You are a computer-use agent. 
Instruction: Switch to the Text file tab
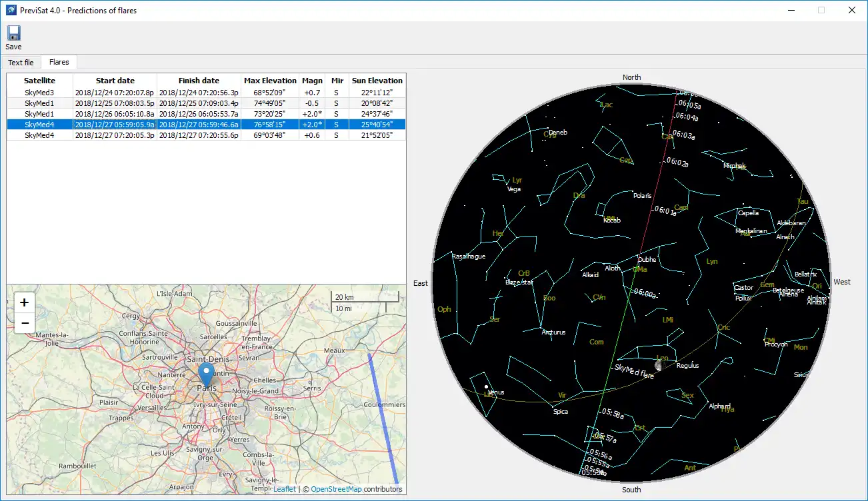[21, 62]
